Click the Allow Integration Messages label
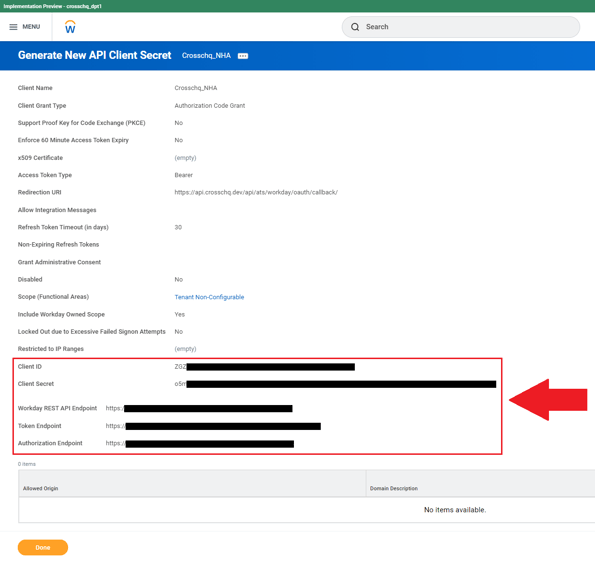Screen dimensions: 595x564 coord(57,210)
